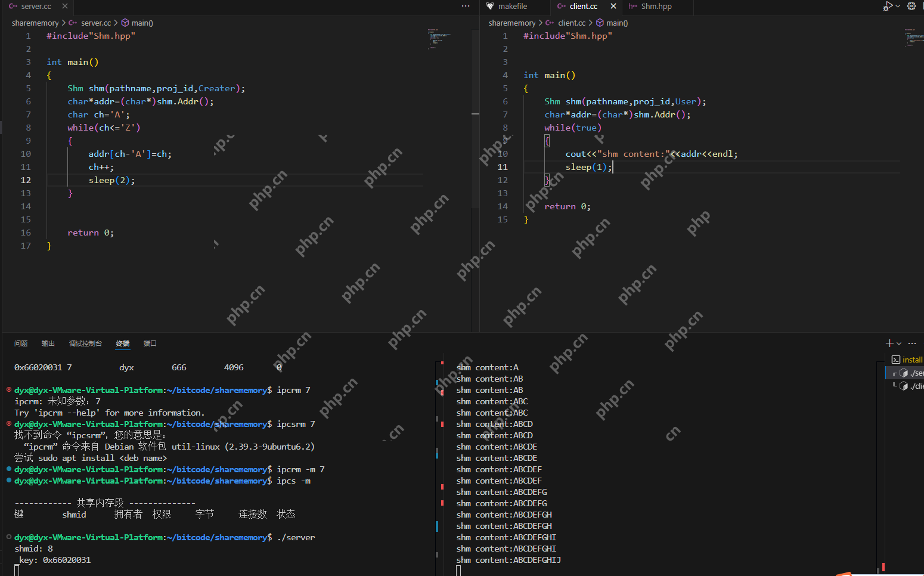Select the client.cc editor tab
The height and width of the screenshot is (576, 924).
tap(584, 7)
